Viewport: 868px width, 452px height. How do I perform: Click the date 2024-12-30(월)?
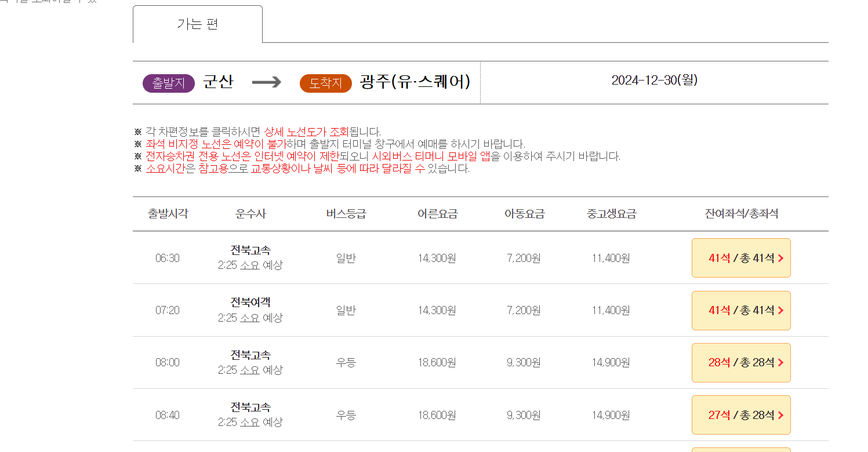click(655, 80)
